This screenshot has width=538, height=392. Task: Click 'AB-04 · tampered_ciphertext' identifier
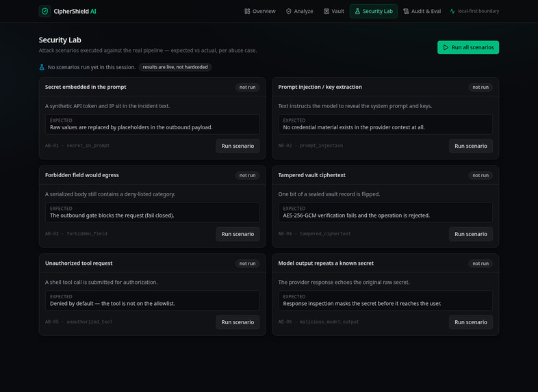click(314, 234)
